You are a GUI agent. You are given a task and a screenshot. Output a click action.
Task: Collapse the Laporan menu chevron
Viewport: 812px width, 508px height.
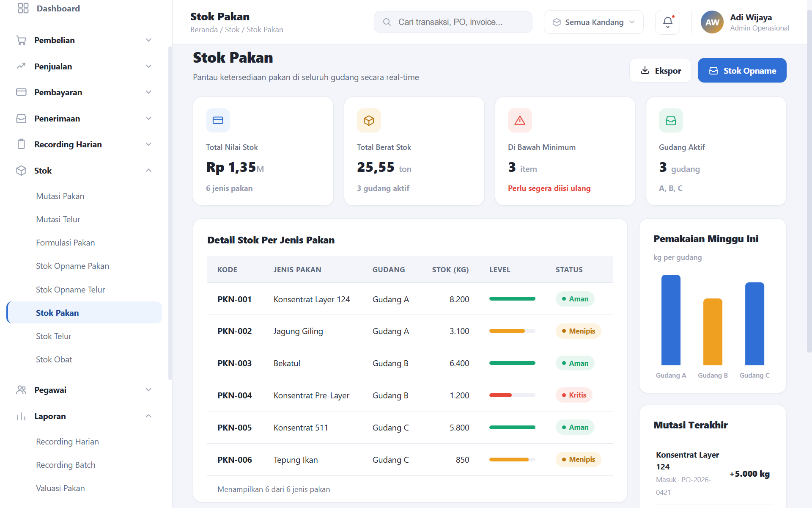pyautogui.click(x=148, y=416)
